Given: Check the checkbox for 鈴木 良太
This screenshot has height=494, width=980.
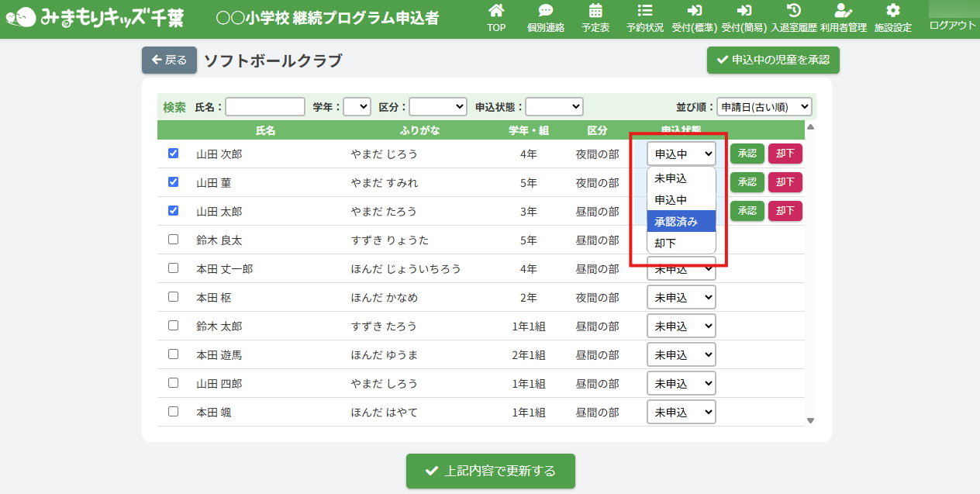Looking at the screenshot, I should click(174, 240).
